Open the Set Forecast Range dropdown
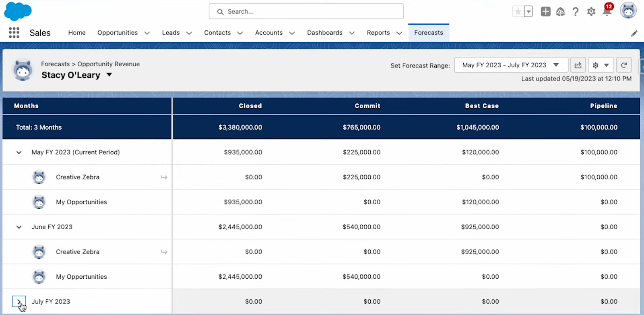The image size is (644, 315). [511, 65]
